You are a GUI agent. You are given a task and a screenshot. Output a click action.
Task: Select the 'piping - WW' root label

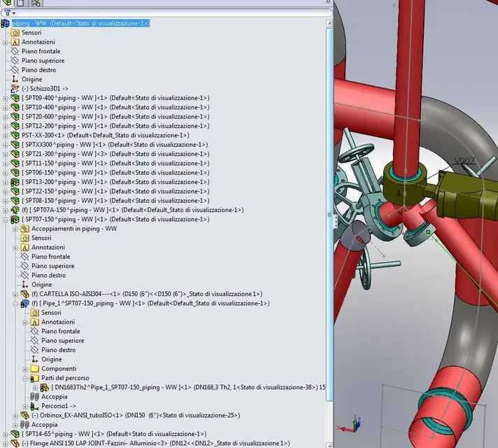pyautogui.click(x=80, y=23)
